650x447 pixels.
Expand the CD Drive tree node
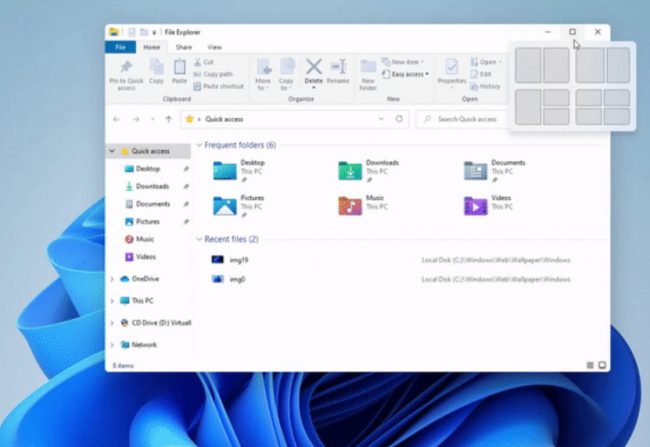(112, 323)
